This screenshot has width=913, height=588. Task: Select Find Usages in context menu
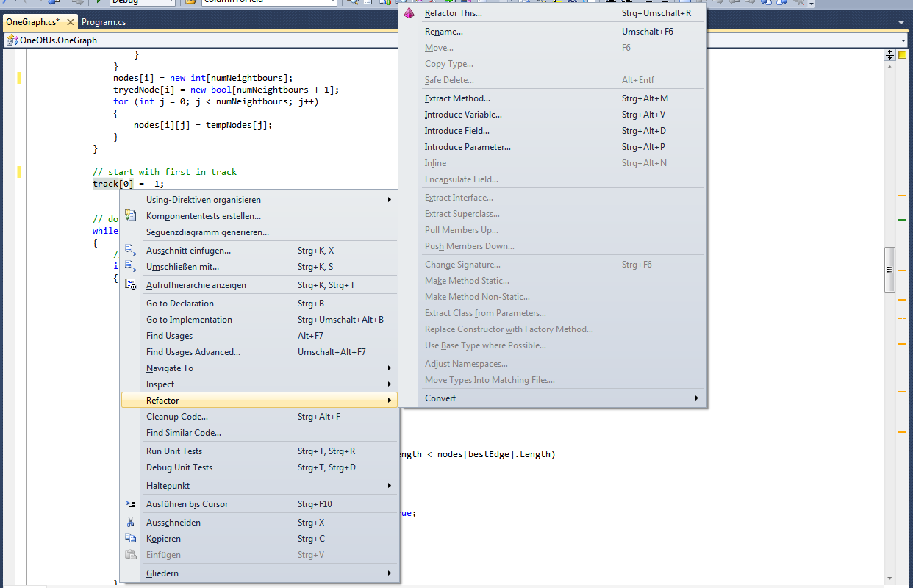(x=169, y=336)
